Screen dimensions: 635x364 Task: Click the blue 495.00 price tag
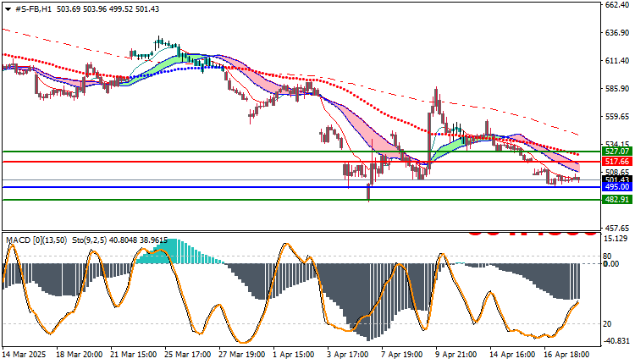(616, 187)
